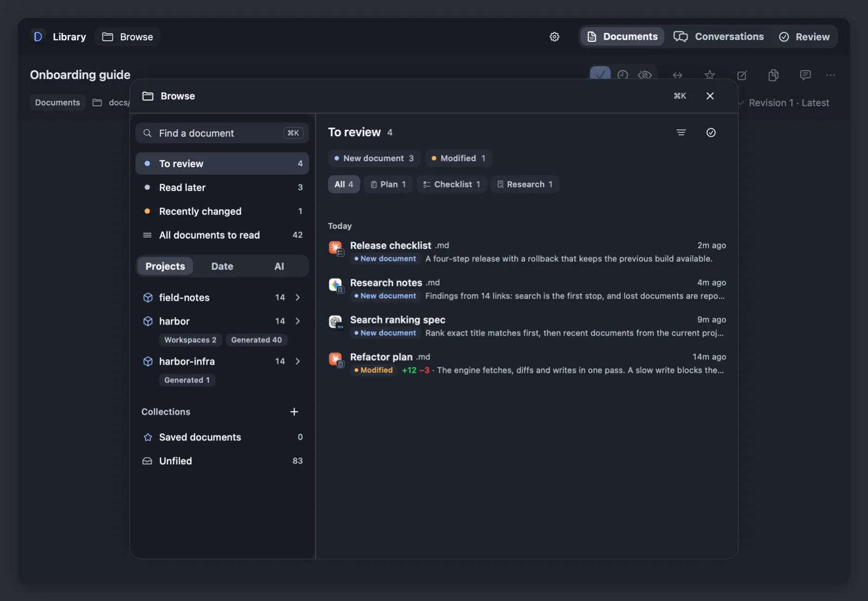The width and height of the screenshot is (868, 601).
Task: Close the Browse dialog
Action: 710,96
